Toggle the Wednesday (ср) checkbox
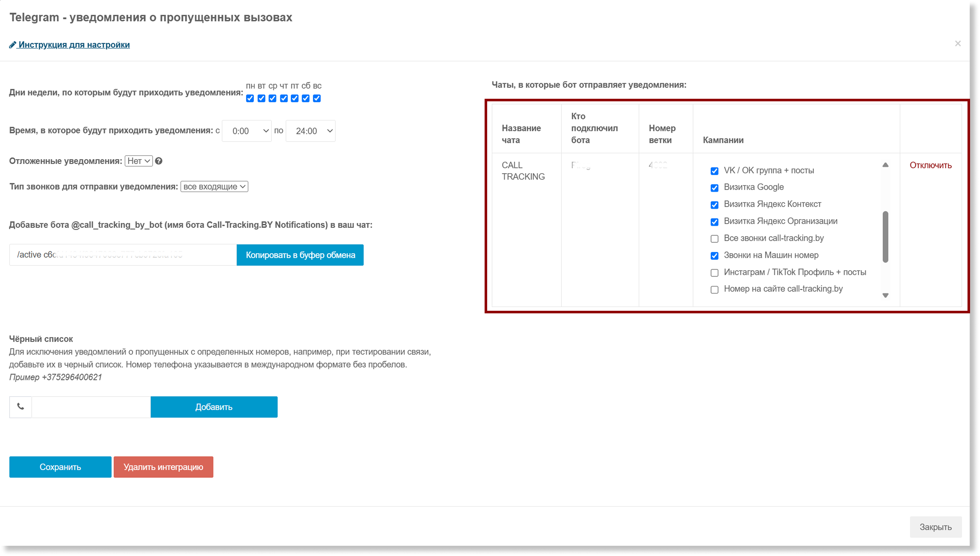The width and height of the screenshot is (980, 556). (272, 98)
